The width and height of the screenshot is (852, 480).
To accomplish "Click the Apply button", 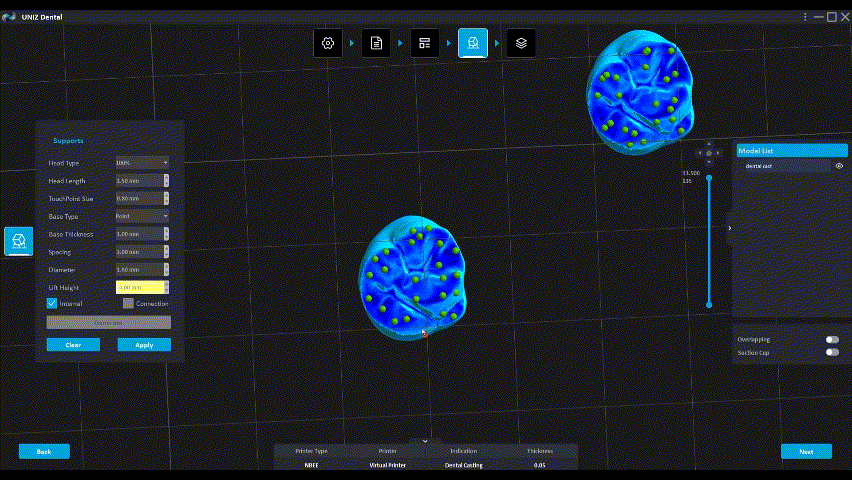I will point(144,344).
